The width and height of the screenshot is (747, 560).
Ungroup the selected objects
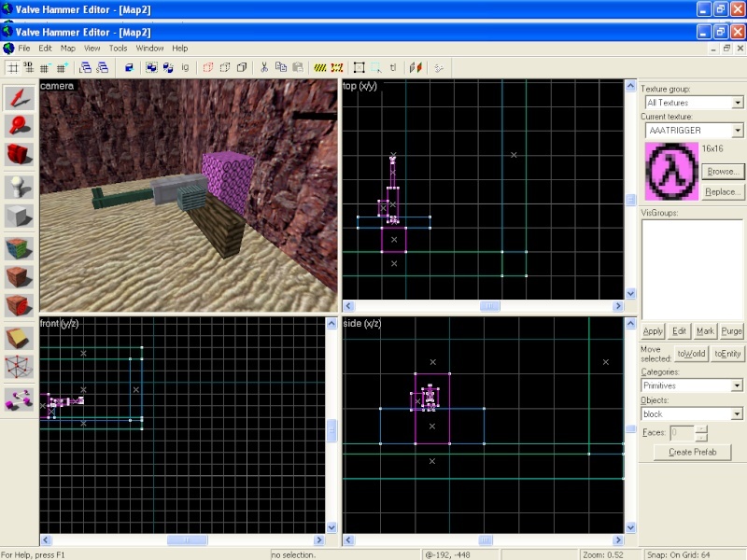[168, 67]
